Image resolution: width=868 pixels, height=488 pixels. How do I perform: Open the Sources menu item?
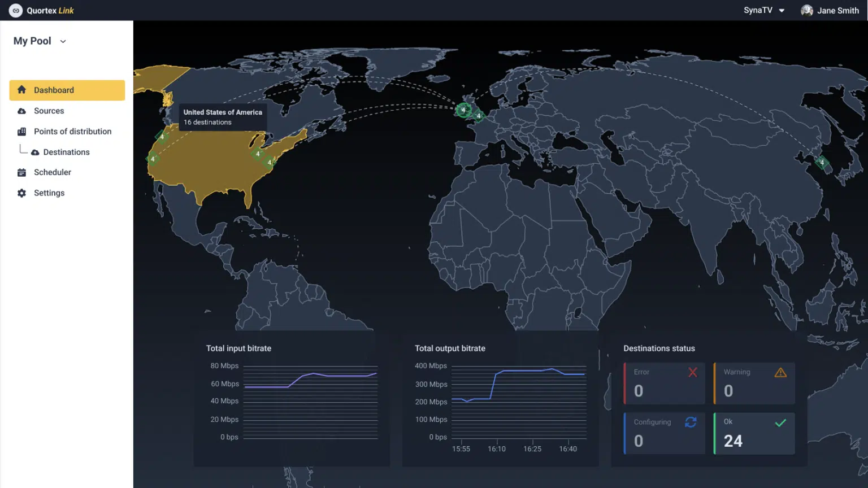pos(49,111)
